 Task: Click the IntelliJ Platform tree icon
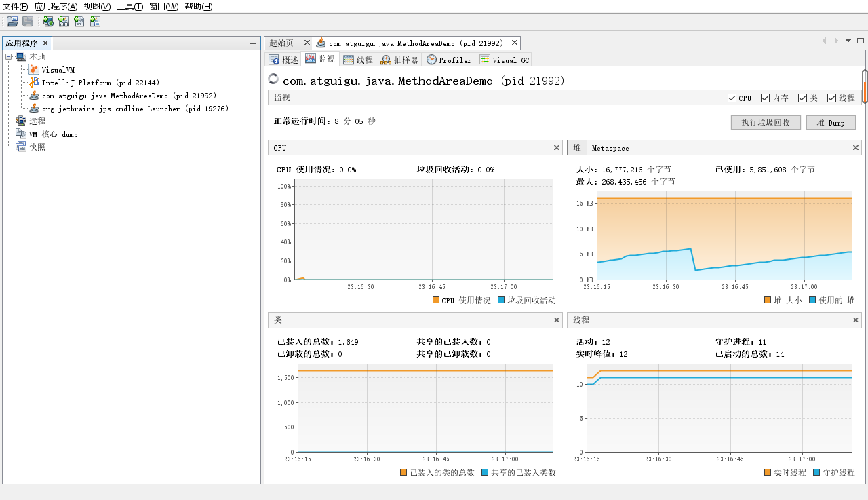click(x=34, y=82)
